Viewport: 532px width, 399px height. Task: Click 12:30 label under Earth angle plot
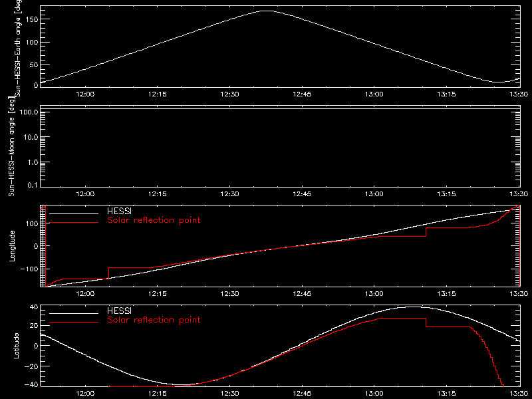coord(229,94)
